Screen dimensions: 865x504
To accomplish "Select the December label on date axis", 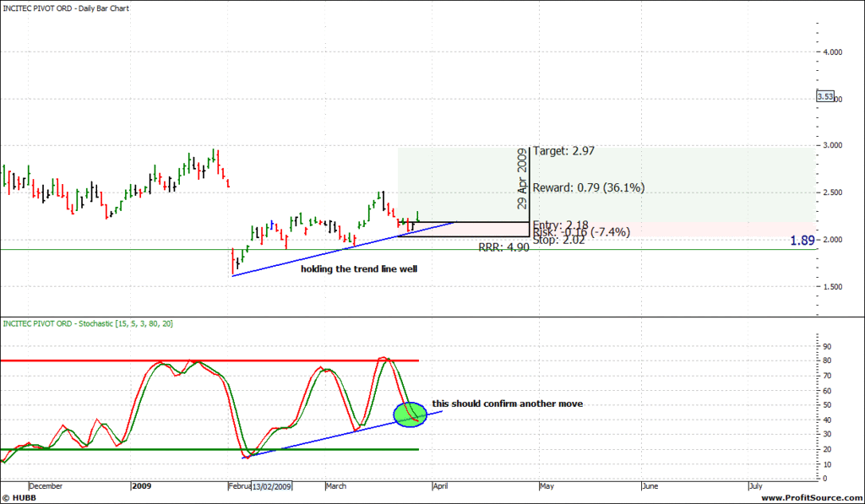I will [46, 486].
